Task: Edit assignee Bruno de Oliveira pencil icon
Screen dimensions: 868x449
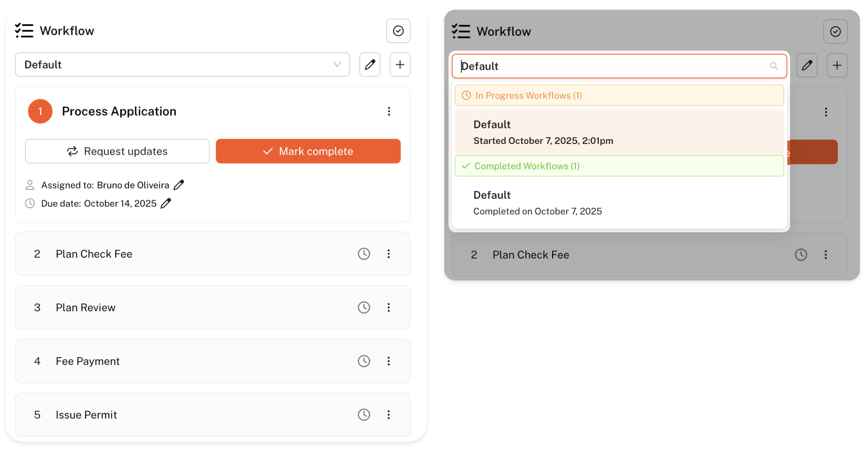Action: click(179, 185)
